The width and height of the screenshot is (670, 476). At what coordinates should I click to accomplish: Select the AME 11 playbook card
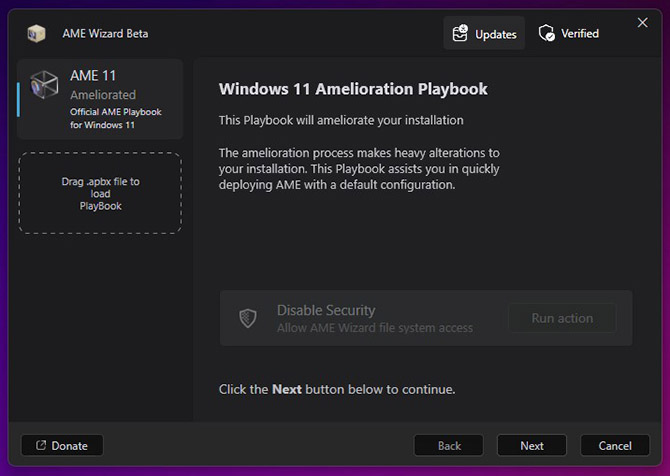[100, 99]
